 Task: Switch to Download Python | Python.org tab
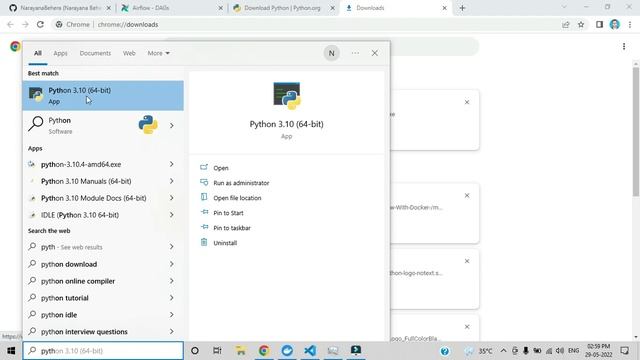pyautogui.click(x=284, y=8)
